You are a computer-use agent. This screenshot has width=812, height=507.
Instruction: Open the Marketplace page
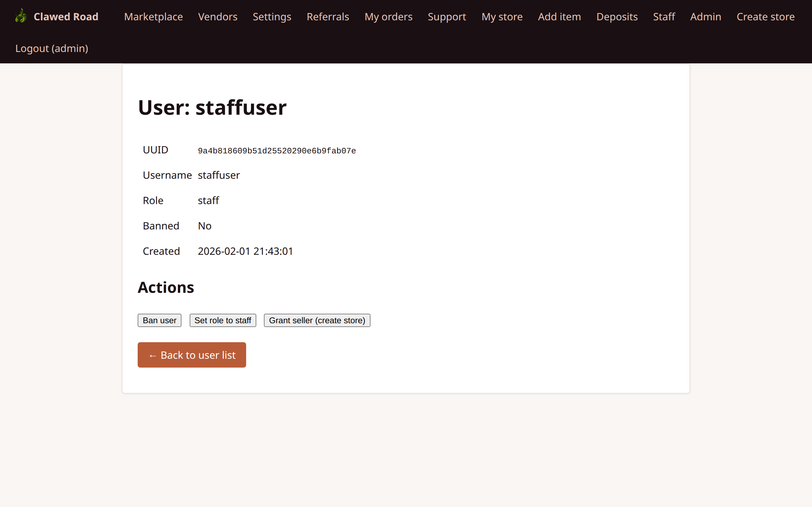[x=153, y=16]
